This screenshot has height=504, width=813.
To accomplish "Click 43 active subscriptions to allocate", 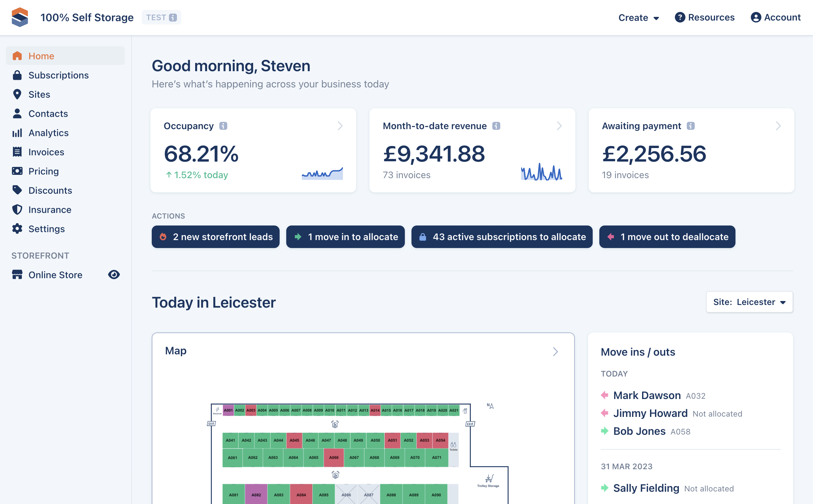I will point(502,237).
